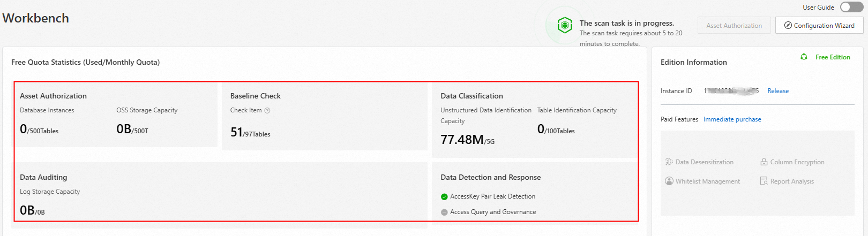Click the AccessKey Pair Leak Detection text

pos(492,197)
